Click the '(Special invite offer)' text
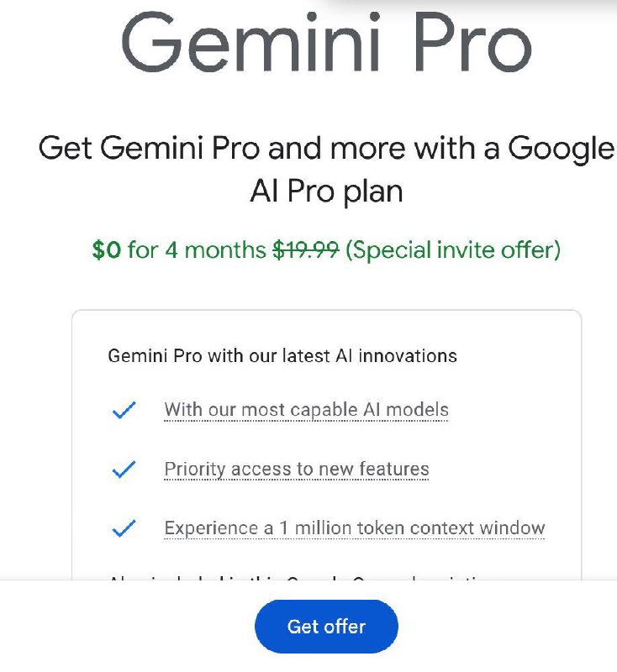Screen dimensions: 617x672 pyautogui.click(x=453, y=249)
